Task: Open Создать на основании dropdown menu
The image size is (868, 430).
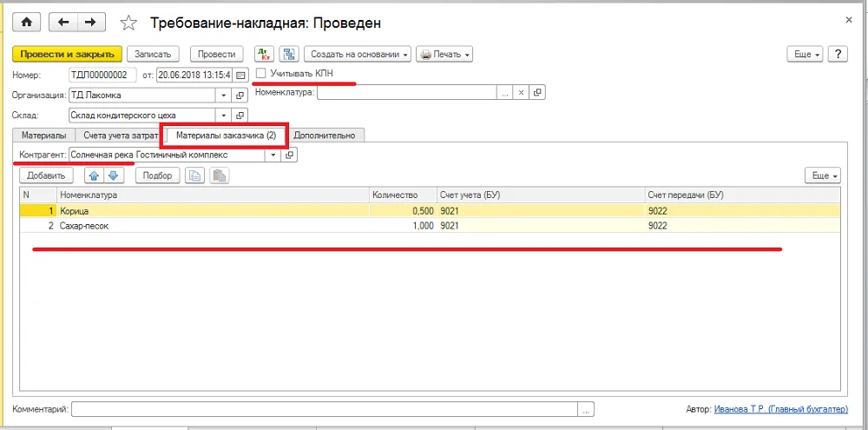Action: [x=358, y=55]
